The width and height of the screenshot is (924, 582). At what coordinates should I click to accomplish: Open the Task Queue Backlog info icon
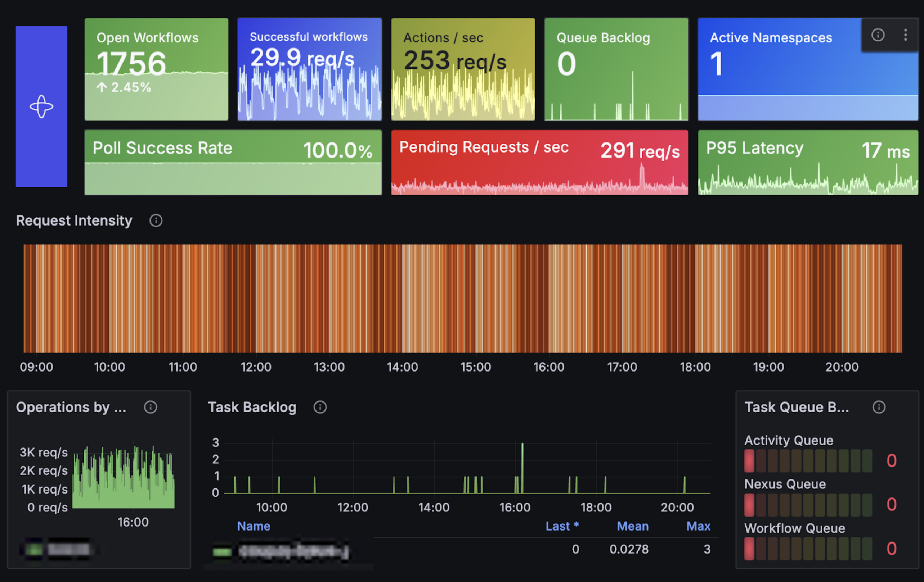(x=879, y=407)
